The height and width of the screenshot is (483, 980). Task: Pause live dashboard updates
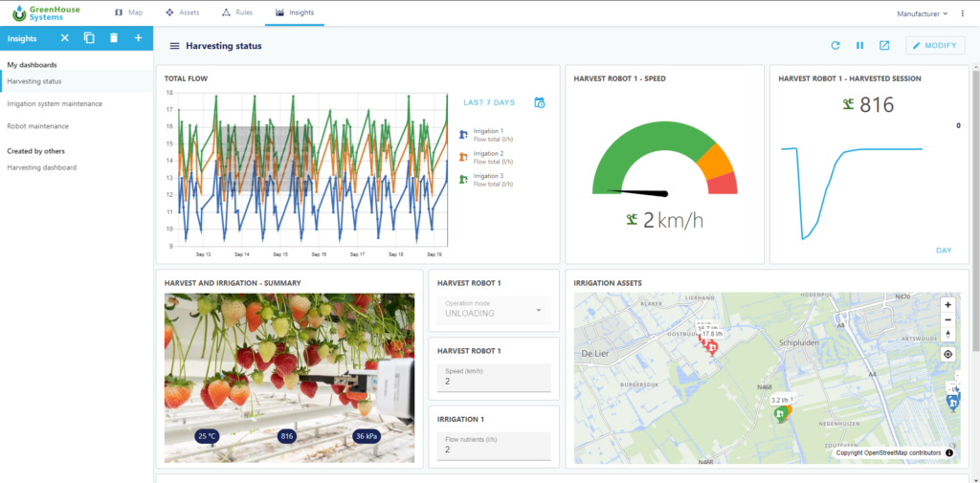[x=859, y=45]
